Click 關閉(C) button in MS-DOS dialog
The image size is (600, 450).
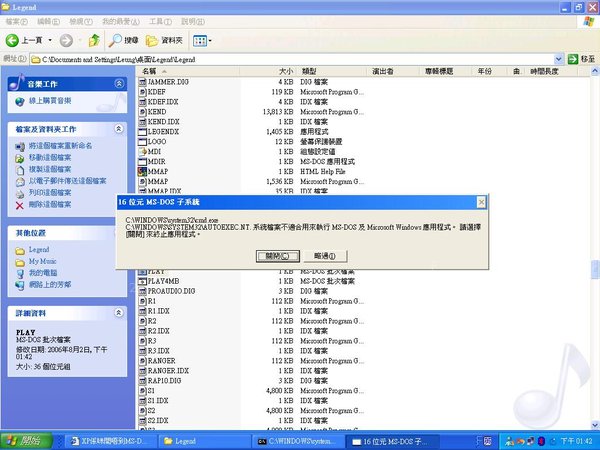tap(277, 256)
